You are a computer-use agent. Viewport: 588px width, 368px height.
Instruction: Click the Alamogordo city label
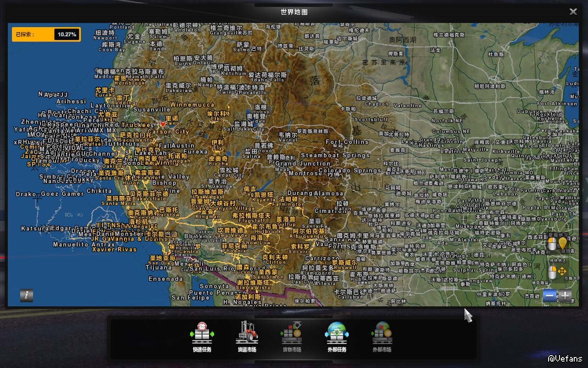point(317,273)
